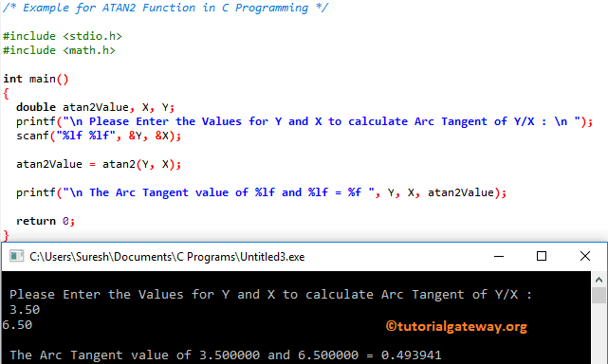Screen dimensions: 608x364
Task: Click the 'double atan2Value, X, Y;' declaration
Action: pos(96,107)
